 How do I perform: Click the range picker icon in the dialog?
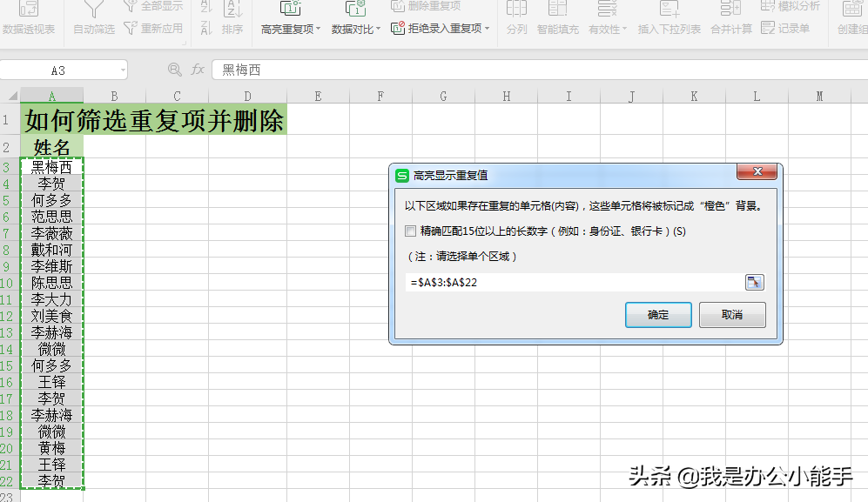[x=754, y=282]
